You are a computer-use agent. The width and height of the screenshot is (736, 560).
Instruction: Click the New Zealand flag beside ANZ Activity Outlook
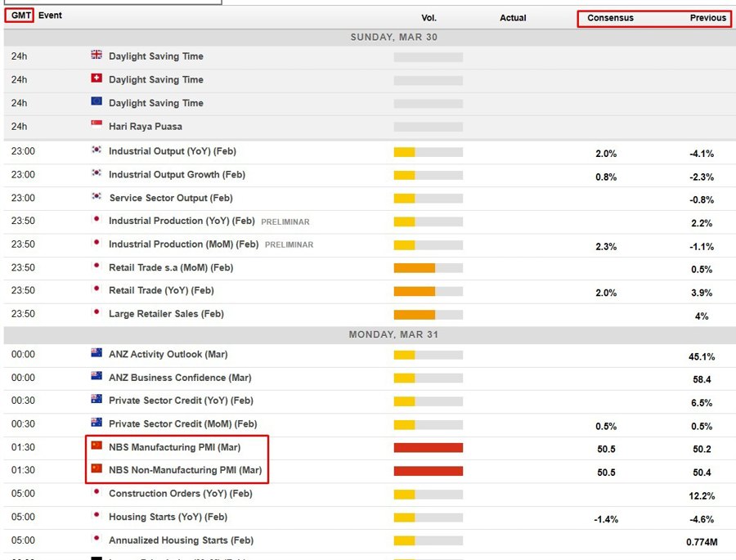point(96,354)
